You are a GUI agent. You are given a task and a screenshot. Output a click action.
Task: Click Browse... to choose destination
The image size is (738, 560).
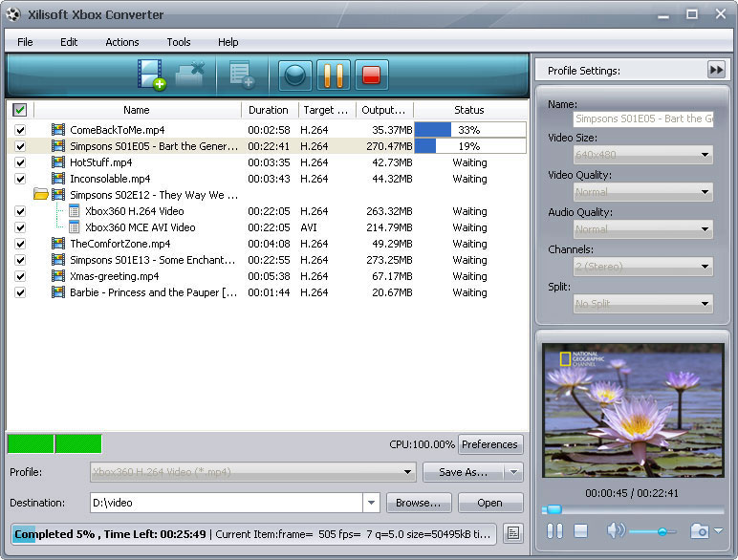click(x=419, y=503)
